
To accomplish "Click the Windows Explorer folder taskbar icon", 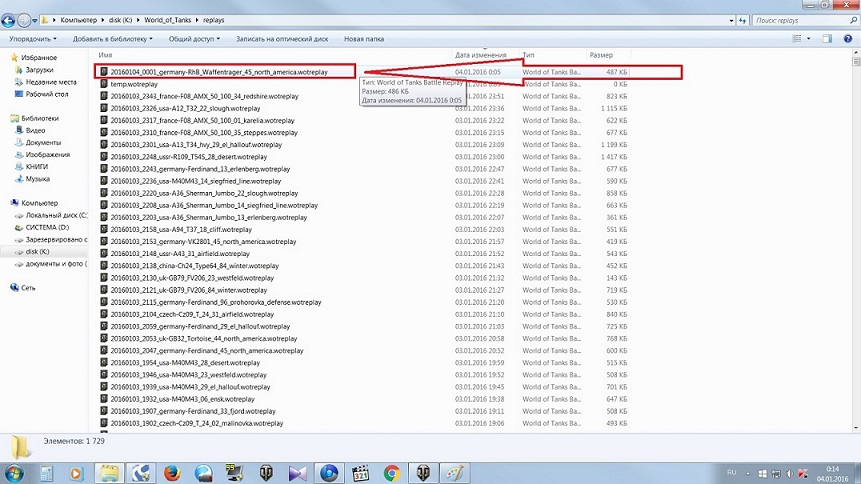I will tap(109, 473).
